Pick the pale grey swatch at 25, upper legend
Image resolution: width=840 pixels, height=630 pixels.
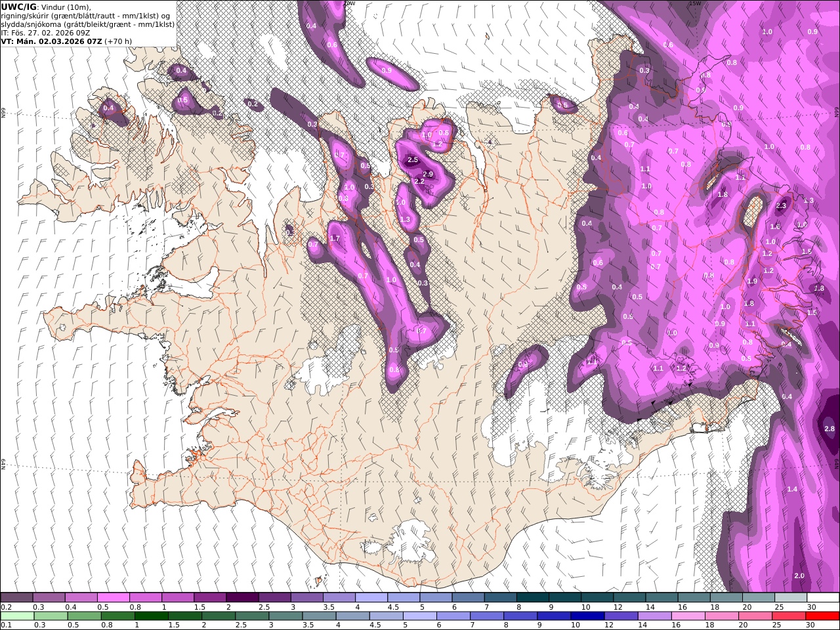791,597
